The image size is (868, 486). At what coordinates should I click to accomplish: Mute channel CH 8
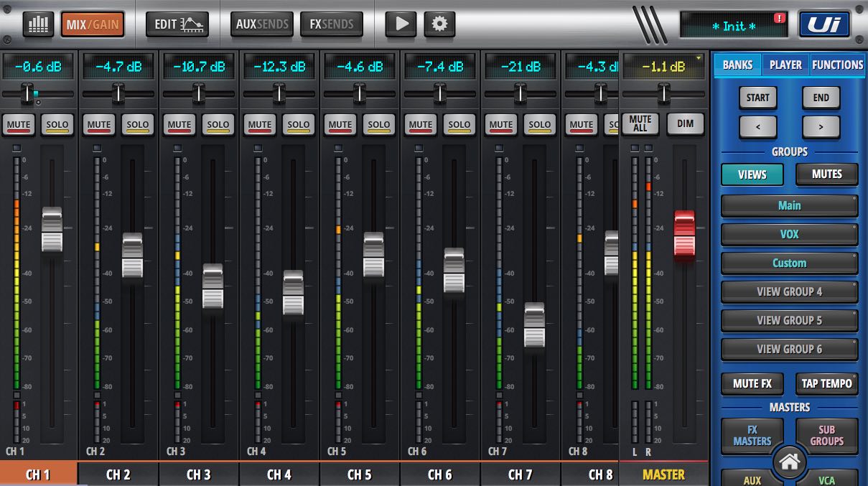(x=582, y=125)
